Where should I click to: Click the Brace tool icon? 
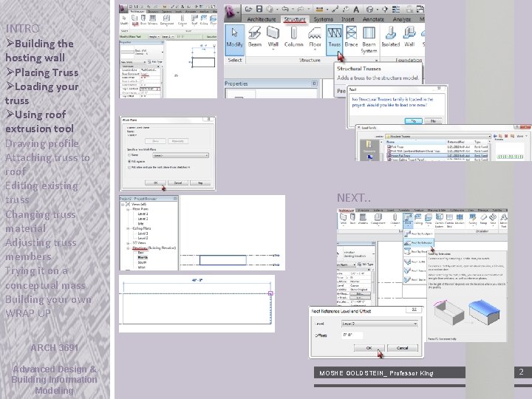351,38
